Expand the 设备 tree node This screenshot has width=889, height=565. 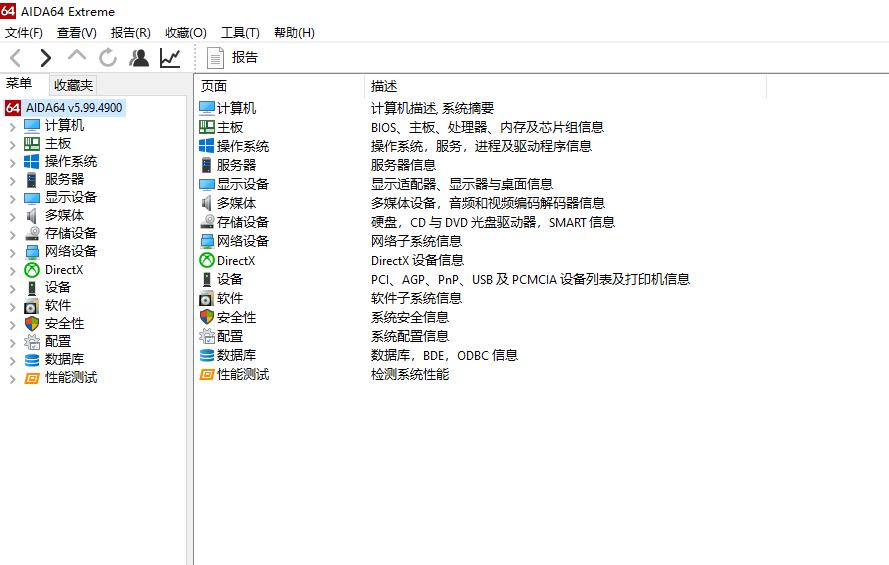pyautogui.click(x=12, y=289)
